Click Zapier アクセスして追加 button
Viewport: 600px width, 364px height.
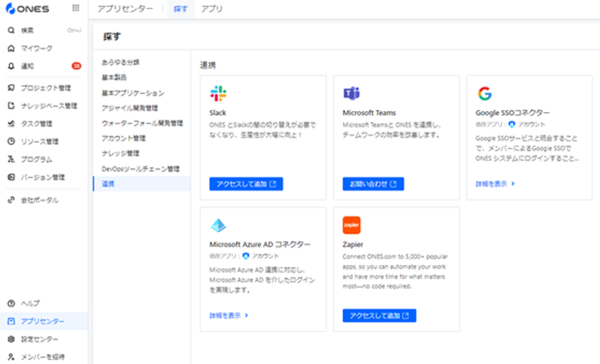(379, 315)
